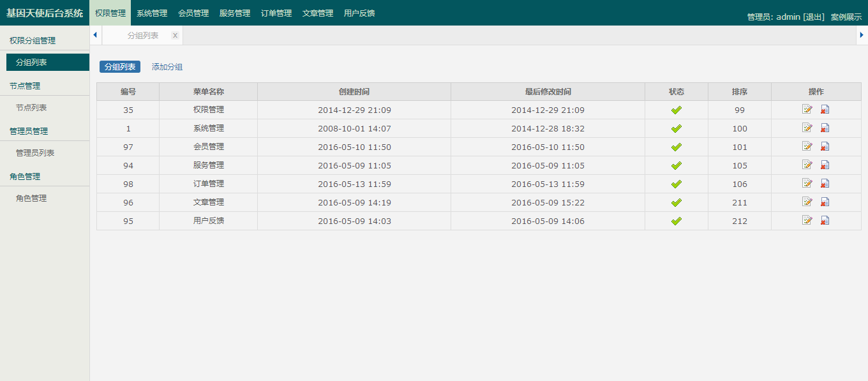The width and height of the screenshot is (868, 381).
Task: Close the 分组列表 tab
Action: click(x=175, y=36)
